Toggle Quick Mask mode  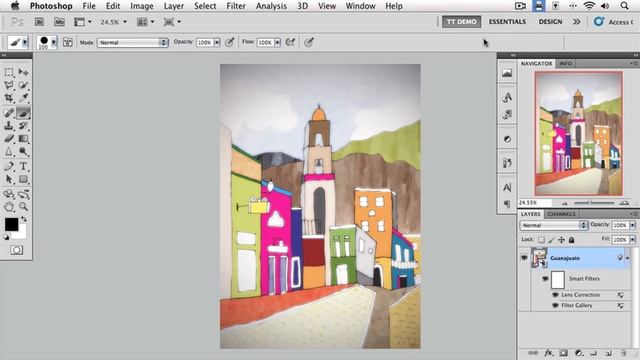click(16, 250)
